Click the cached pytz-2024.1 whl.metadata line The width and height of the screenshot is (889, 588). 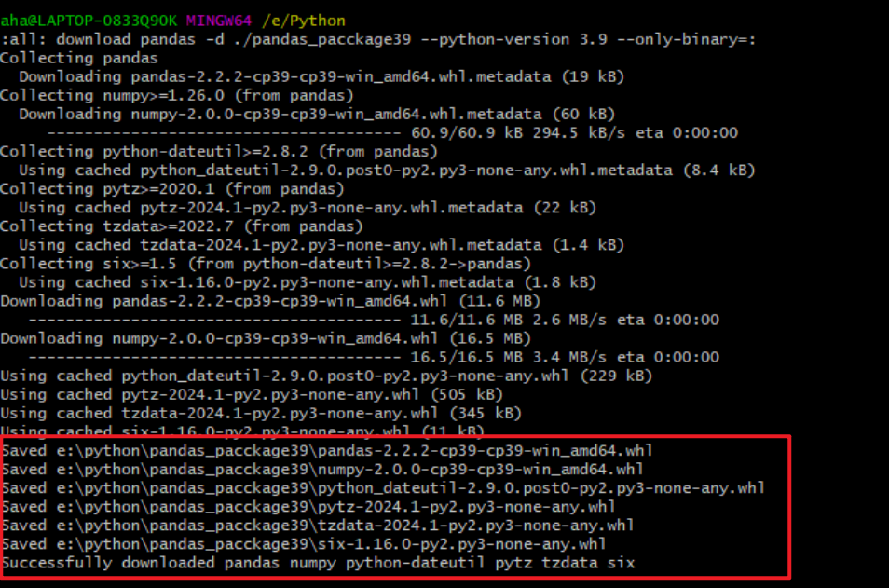tap(308, 208)
